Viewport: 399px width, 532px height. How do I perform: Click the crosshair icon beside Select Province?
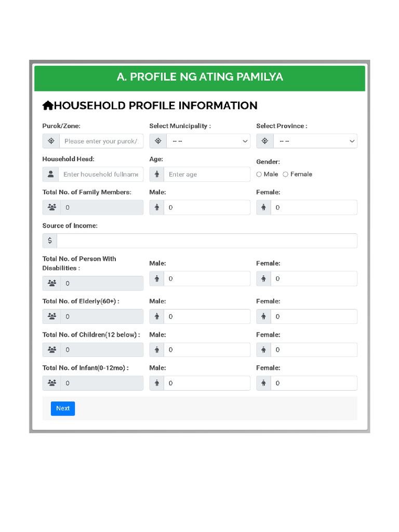pos(265,141)
